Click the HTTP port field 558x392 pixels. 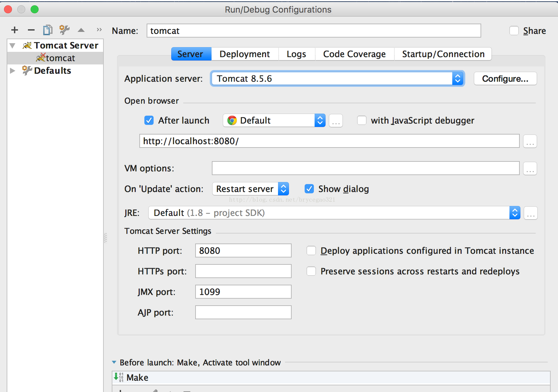coord(243,250)
